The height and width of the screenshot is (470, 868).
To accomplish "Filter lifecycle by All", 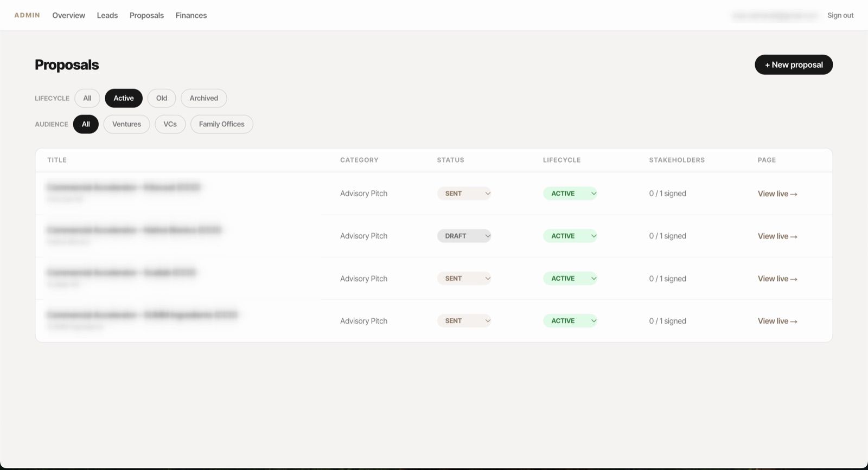I will [87, 98].
